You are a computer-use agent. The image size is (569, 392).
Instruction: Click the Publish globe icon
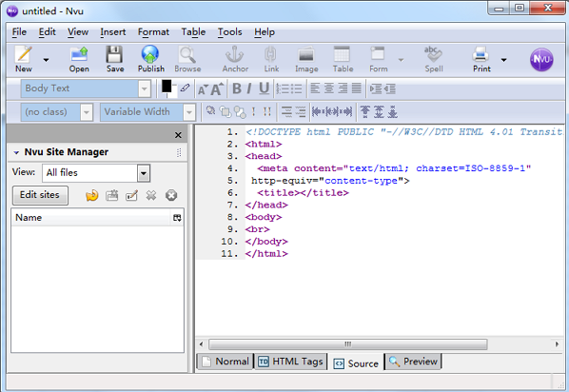(x=150, y=54)
